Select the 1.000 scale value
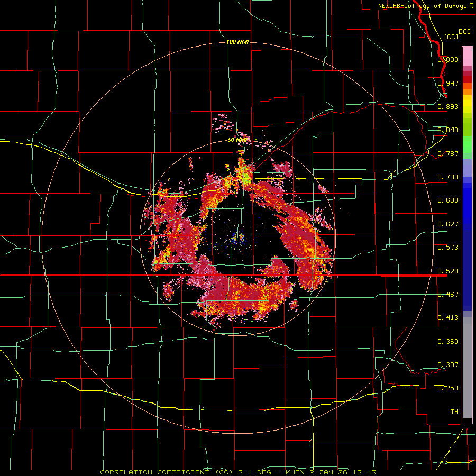 [x=448, y=59]
